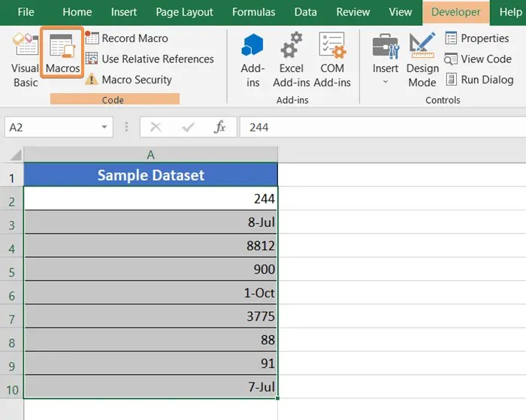This screenshot has height=420, width=526.
Task: Confirm entry with the checkmark button
Action: tap(188, 127)
